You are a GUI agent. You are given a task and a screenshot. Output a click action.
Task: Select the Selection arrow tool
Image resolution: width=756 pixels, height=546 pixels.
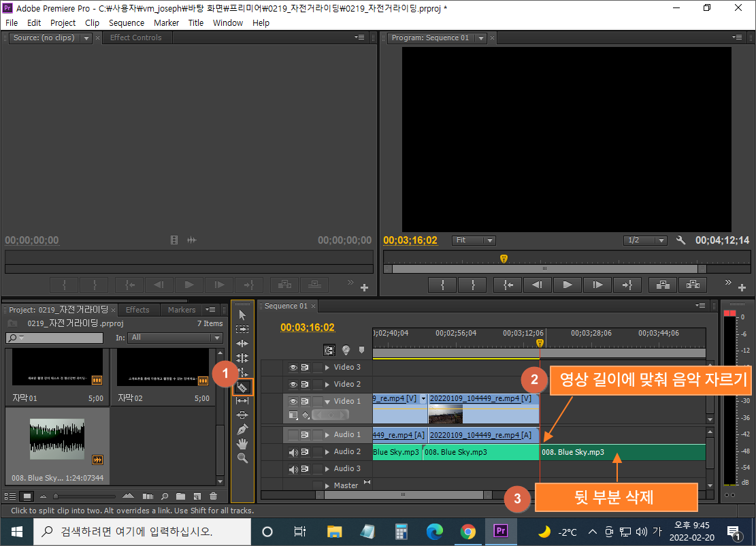[242, 315]
